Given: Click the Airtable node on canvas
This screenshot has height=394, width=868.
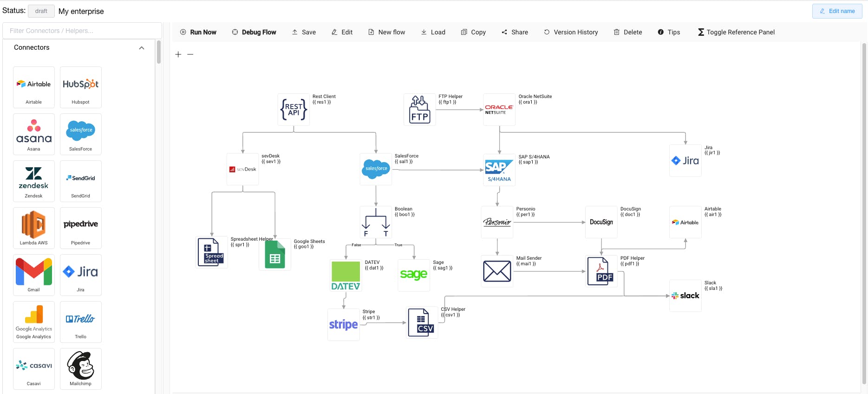Looking at the screenshot, I should click(685, 222).
